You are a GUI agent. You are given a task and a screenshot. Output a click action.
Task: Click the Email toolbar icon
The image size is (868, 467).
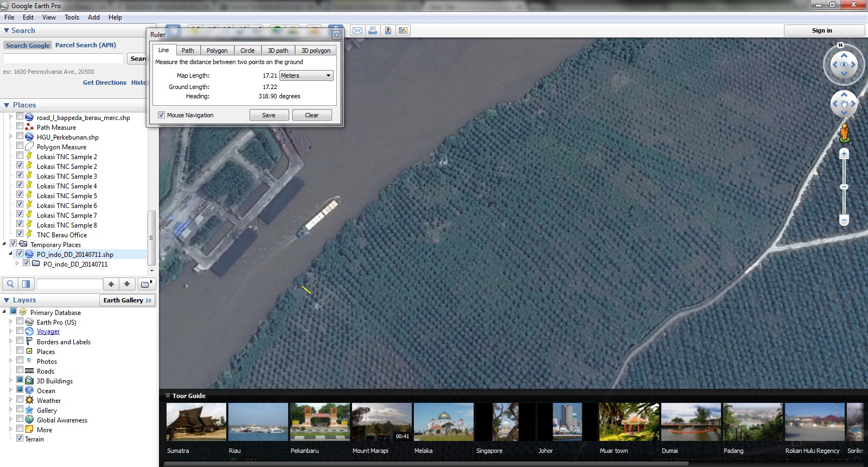358,30
